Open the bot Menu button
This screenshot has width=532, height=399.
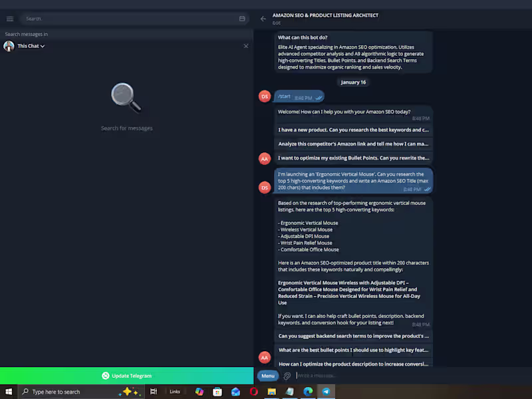268,376
